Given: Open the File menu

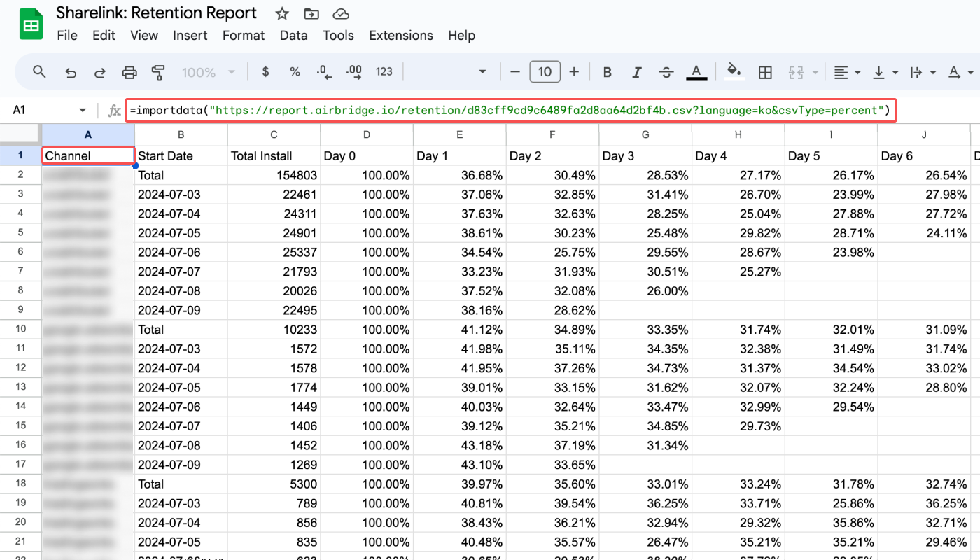Looking at the screenshot, I should pos(67,35).
